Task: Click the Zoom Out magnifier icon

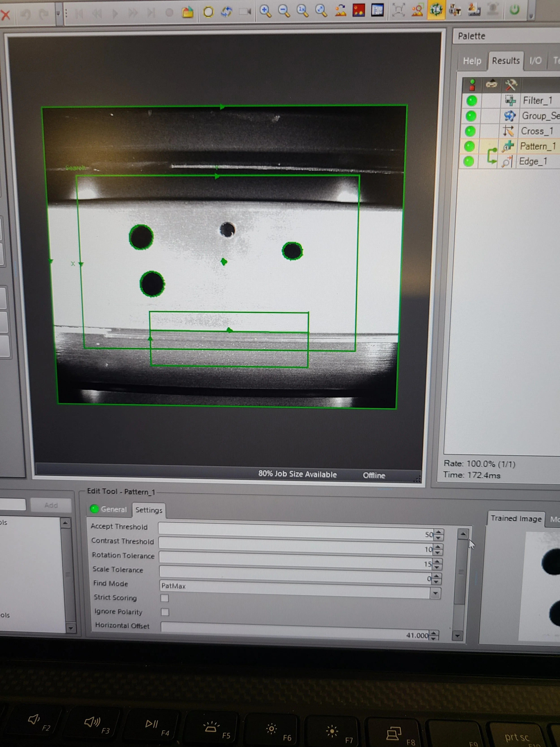Action: click(x=284, y=11)
